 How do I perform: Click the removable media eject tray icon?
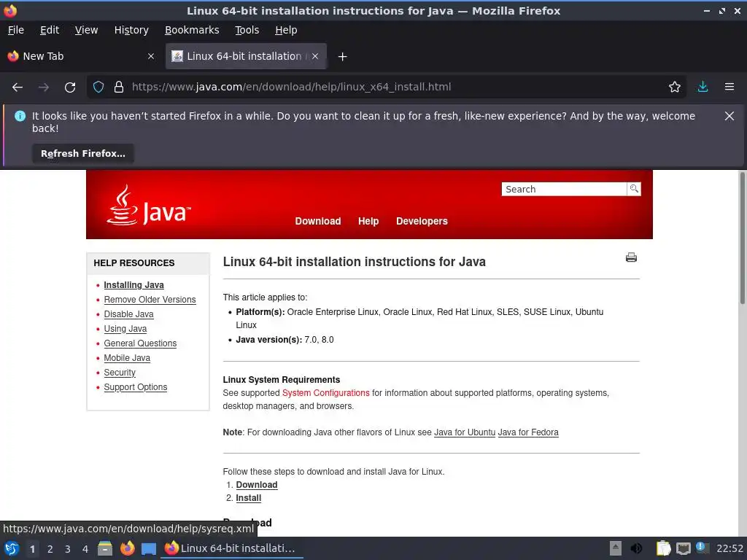616,548
